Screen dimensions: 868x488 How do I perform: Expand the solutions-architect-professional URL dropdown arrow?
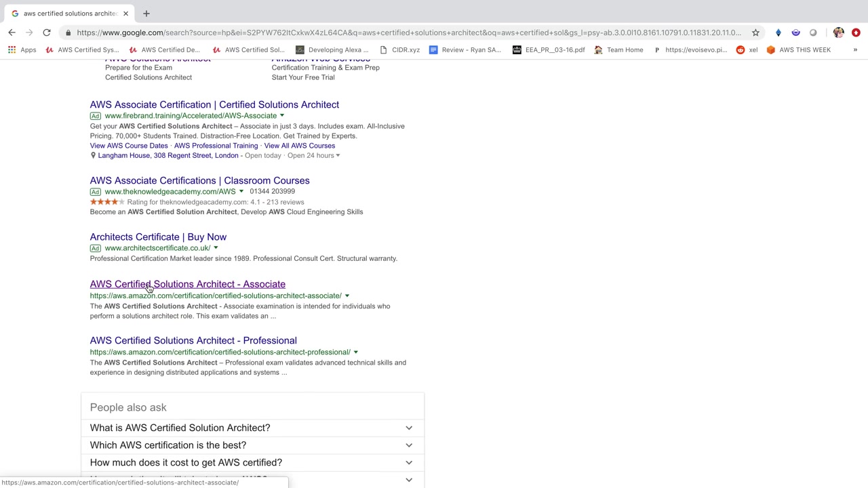(355, 352)
